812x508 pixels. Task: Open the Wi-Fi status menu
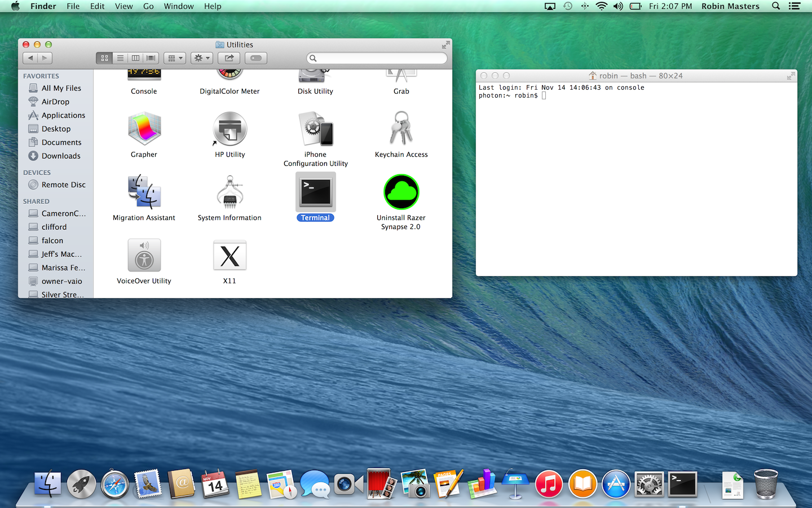click(x=602, y=6)
